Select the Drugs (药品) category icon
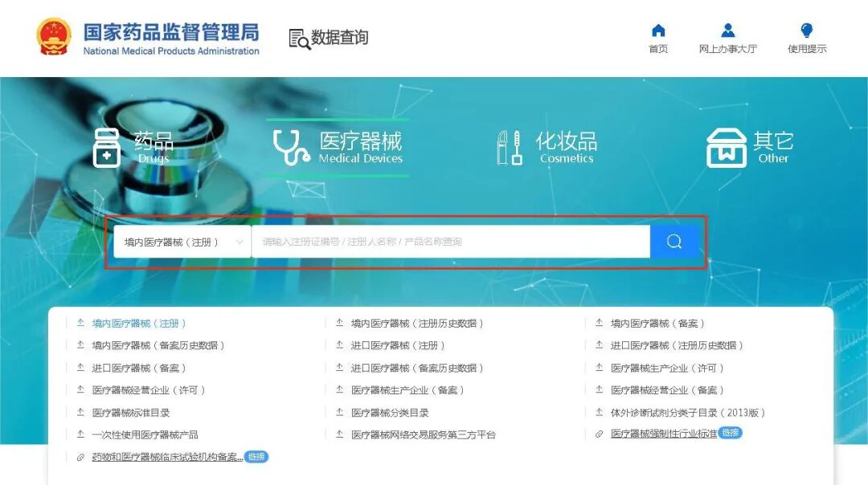 (x=107, y=149)
